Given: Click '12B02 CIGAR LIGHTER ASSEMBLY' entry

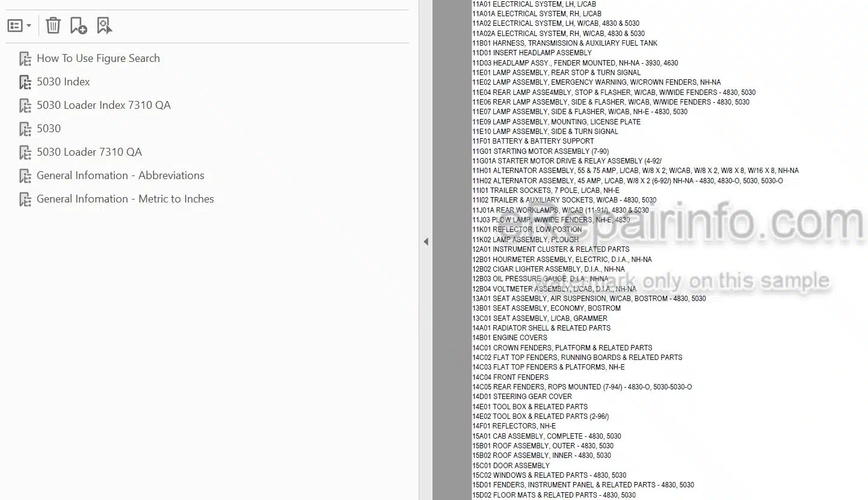Looking at the screenshot, I should coord(549,269).
